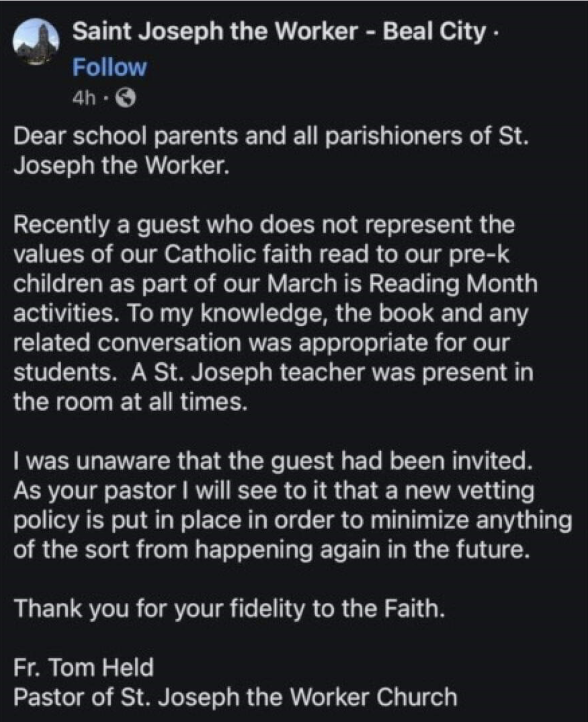Click the signature "Fr. Tom Held"
This screenshot has height=722, width=588.
click(83, 668)
